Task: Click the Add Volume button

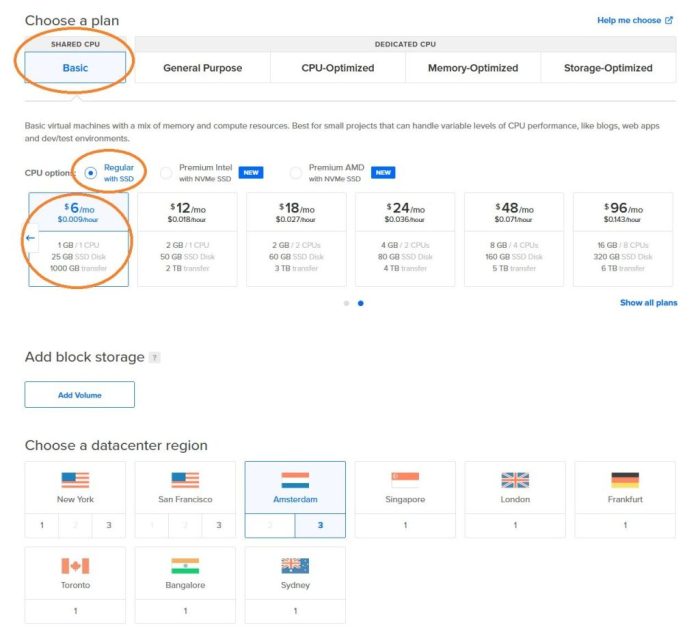Action: [79, 395]
